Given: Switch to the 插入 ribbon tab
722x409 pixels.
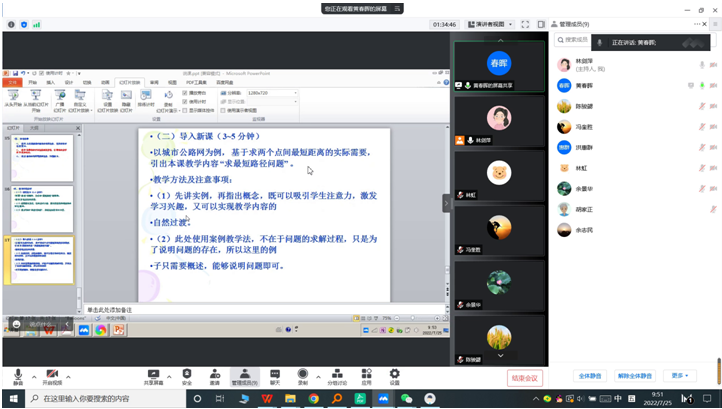Looking at the screenshot, I should pyautogui.click(x=51, y=82).
